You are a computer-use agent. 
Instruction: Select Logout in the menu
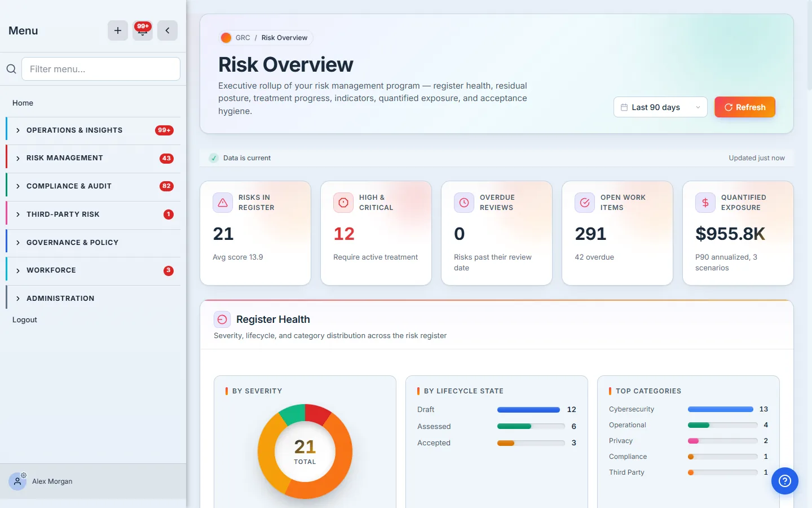[x=25, y=319]
